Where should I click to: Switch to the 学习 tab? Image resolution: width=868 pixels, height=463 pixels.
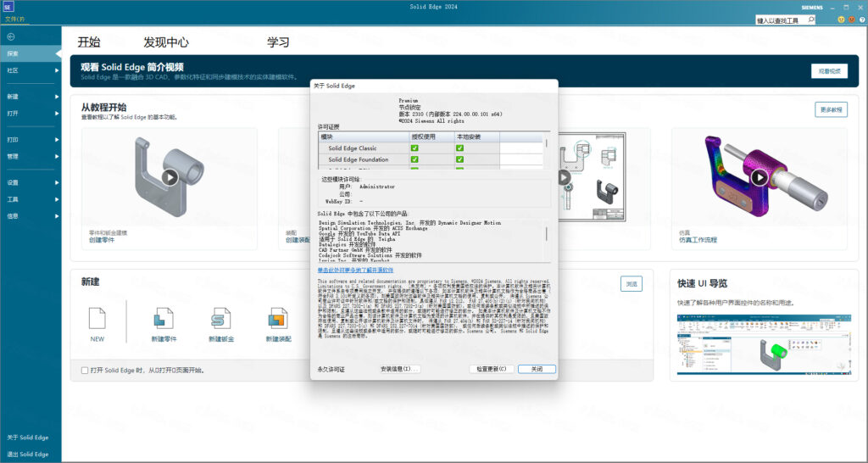pyautogui.click(x=278, y=42)
